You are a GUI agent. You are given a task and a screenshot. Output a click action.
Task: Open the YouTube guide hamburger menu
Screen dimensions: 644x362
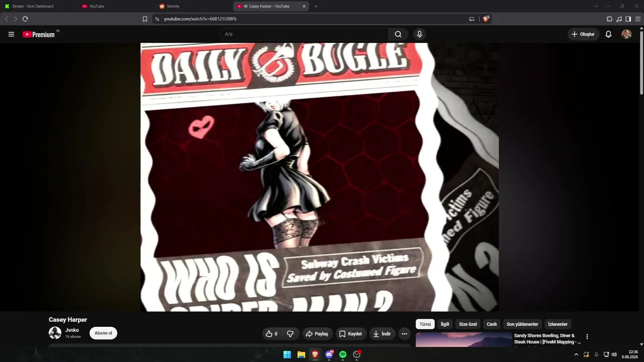pos(11,34)
